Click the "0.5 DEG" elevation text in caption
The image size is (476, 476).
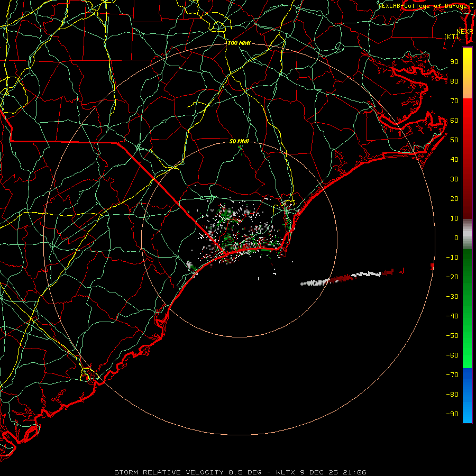[245, 472]
